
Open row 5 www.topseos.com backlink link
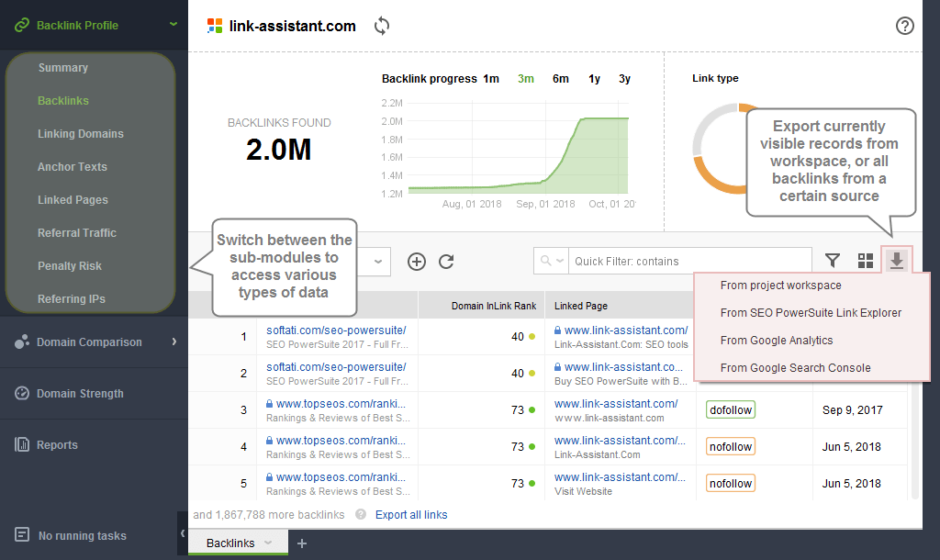click(341, 477)
